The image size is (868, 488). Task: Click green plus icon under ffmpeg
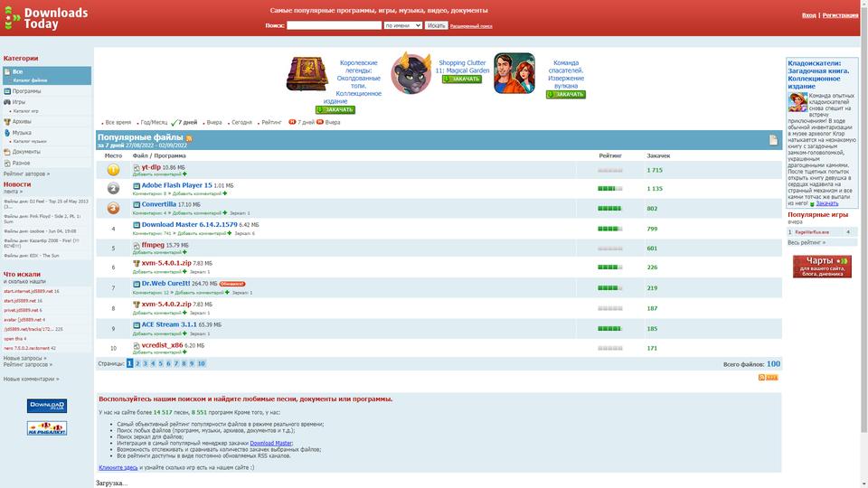(x=184, y=252)
